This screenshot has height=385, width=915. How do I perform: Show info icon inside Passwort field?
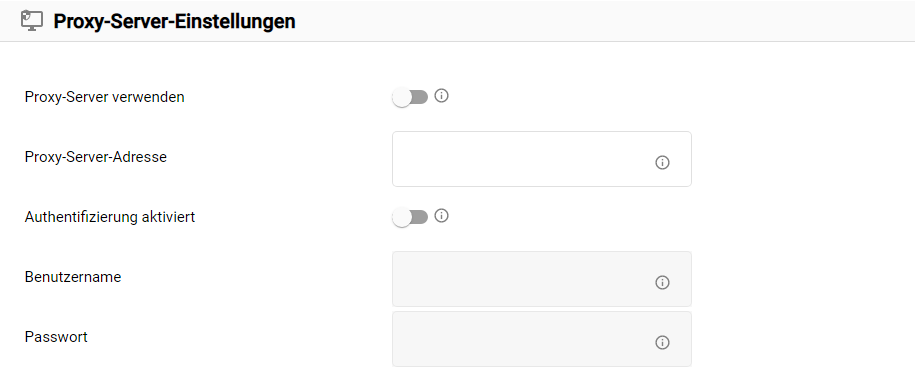click(x=662, y=342)
